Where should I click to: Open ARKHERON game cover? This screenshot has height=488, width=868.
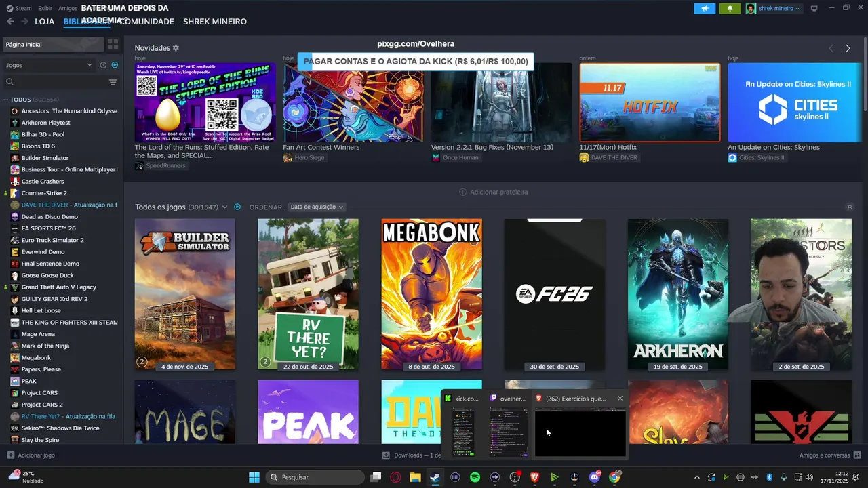click(x=678, y=294)
